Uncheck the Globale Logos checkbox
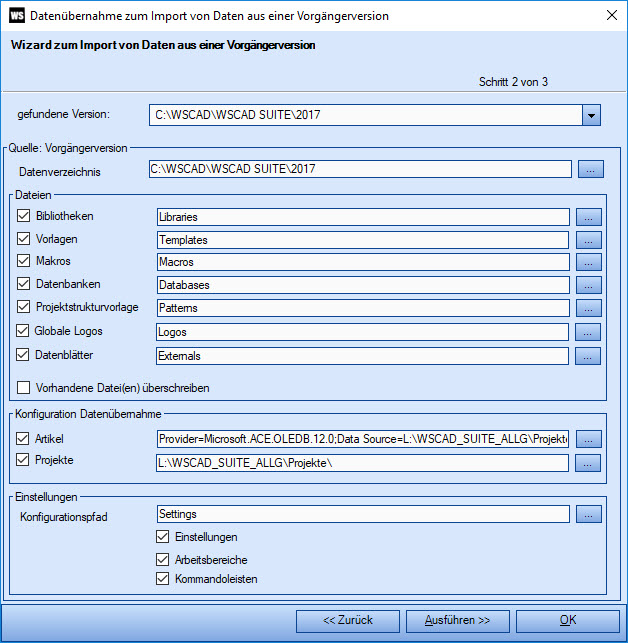Image resolution: width=628 pixels, height=643 pixels. 23,331
